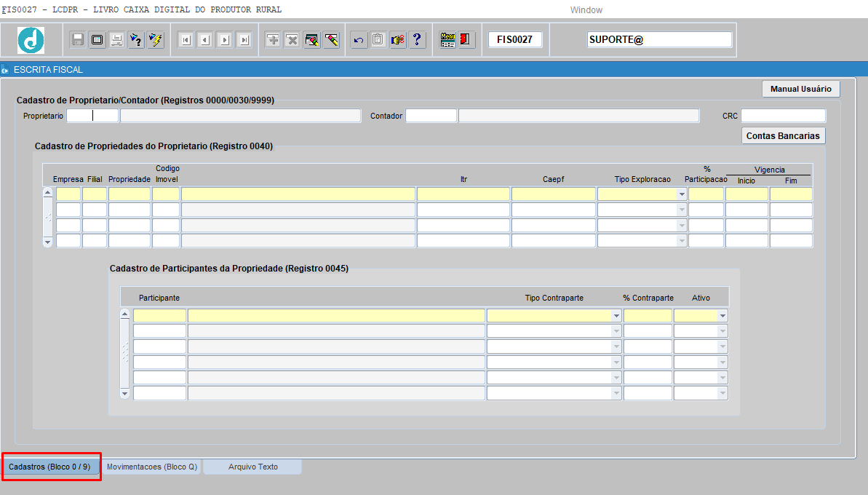The image size is (868, 495).
Task: Click the round blue 'd' logo
Action: click(x=31, y=40)
